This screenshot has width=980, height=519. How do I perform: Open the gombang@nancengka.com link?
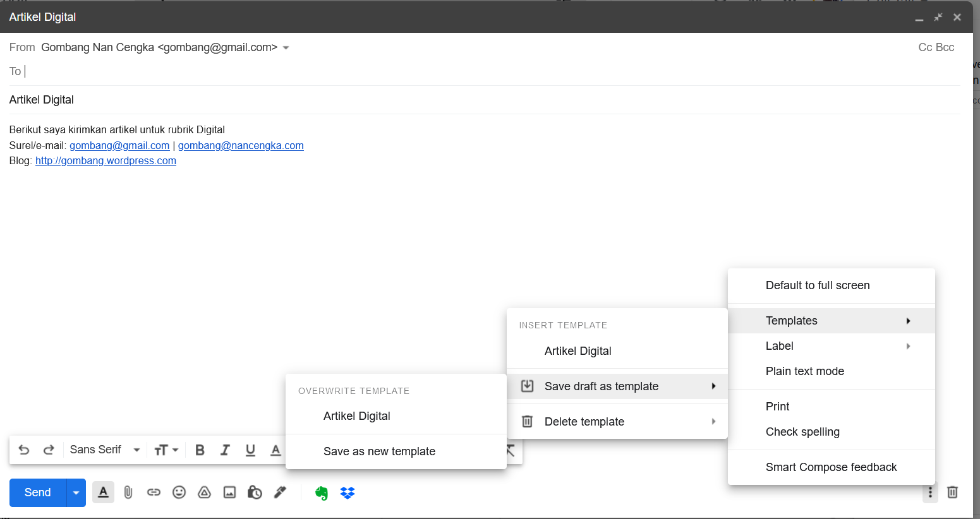(x=241, y=145)
